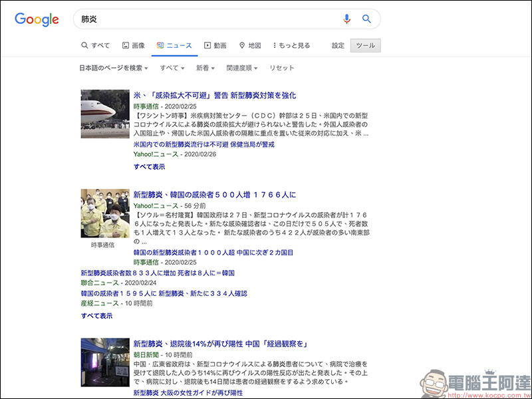Click source label 産経ニュース
Screen dimensions: 532x399
[x=100, y=303]
